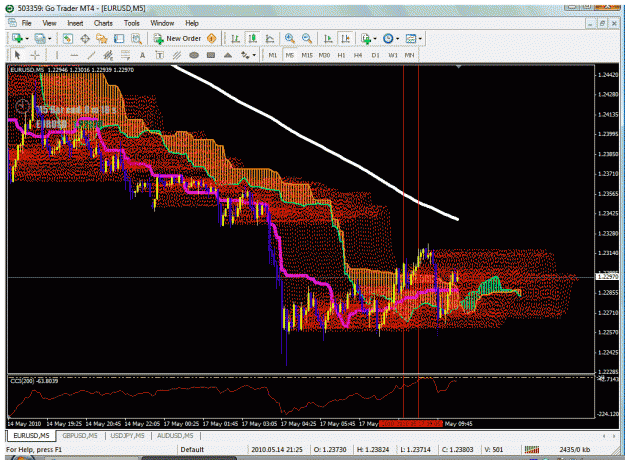The width and height of the screenshot is (625, 460).
Task: Select the arrow Cursor tool
Action: tap(17, 55)
